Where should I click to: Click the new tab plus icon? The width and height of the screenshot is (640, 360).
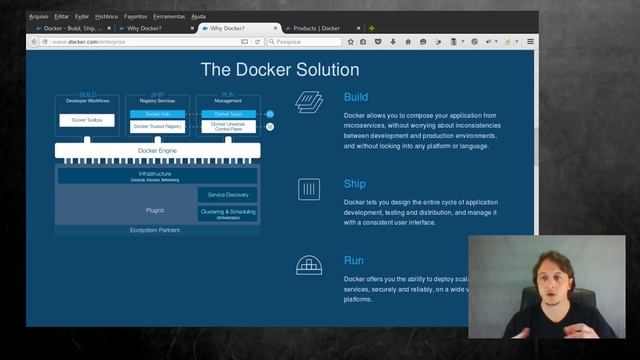(371, 28)
